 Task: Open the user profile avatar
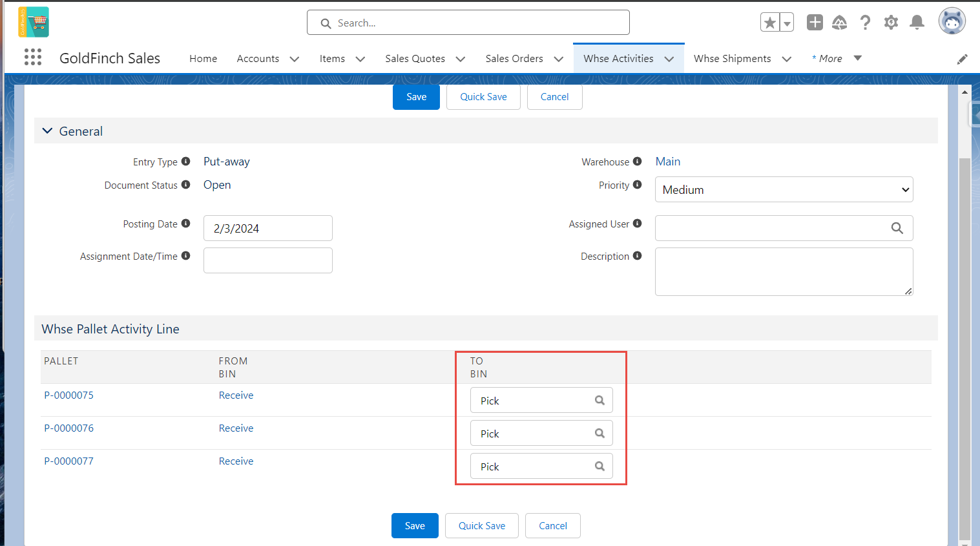pyautogui.click(x=952, y=21)
